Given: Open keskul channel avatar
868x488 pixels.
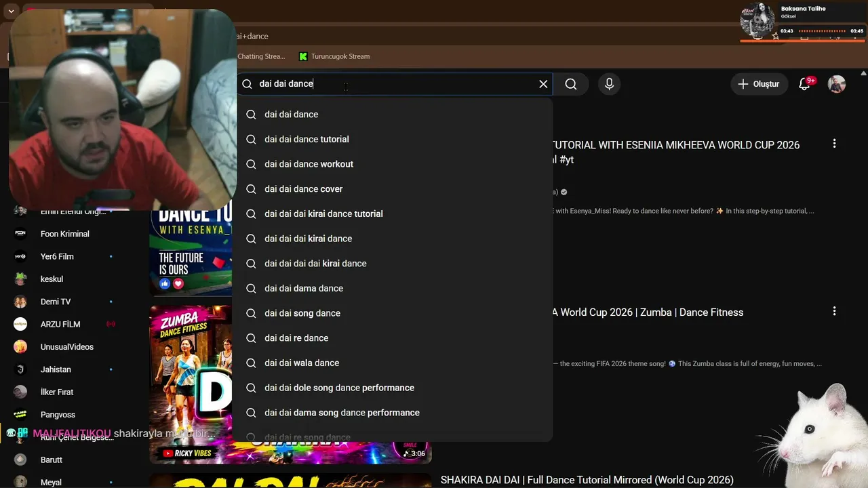Looking at the screenshot, I should (x=20, y=279).
